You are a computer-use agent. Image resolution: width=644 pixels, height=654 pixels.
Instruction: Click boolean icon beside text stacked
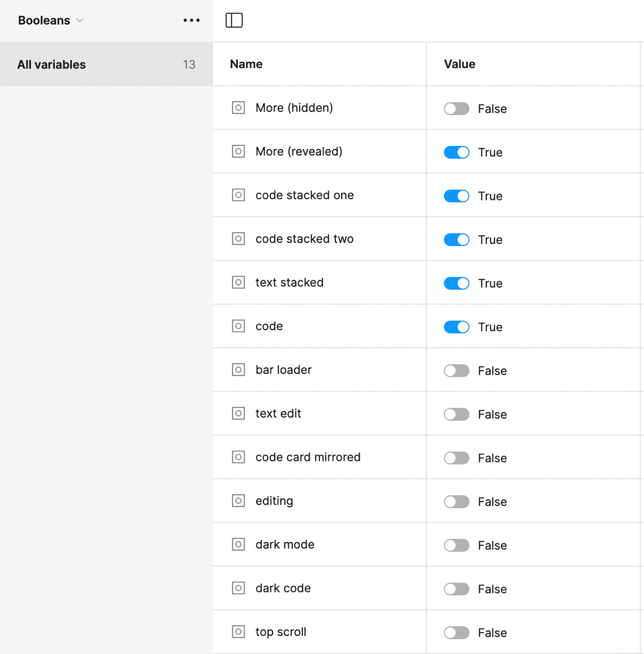click(x=238, y=282)
